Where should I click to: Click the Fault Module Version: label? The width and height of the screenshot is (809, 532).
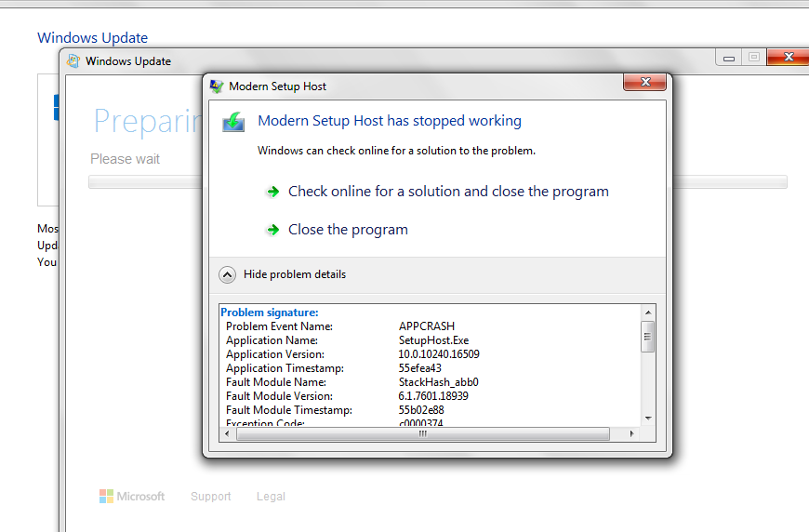(279, 396)
